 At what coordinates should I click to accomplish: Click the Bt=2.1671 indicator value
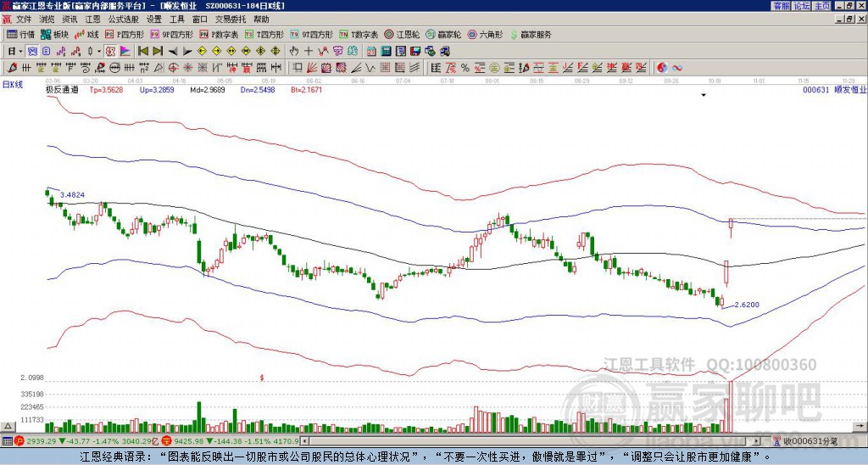click(306, 89)
